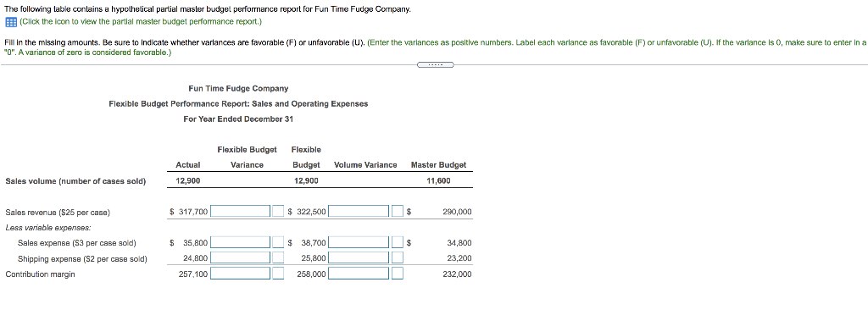The width and height of the screenshot is (868, 332).
Task: Open the partial master budget report table icon
Action: pos(10,22)
